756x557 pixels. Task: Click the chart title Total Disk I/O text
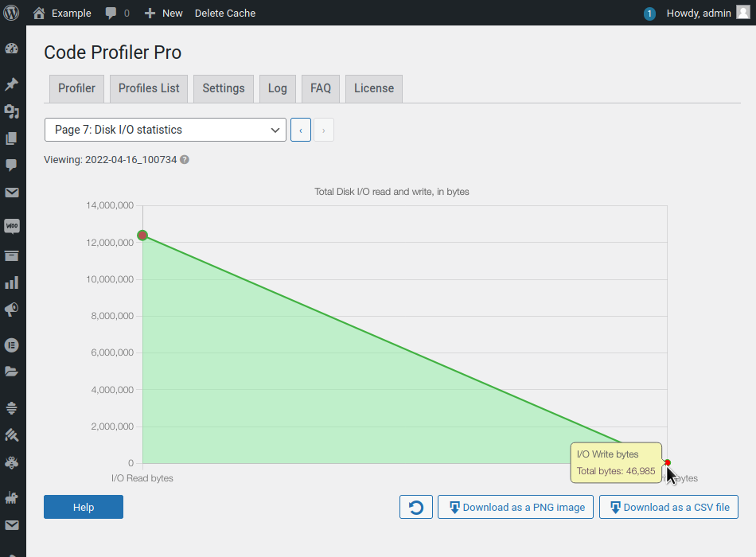click(x=392, y=192)
